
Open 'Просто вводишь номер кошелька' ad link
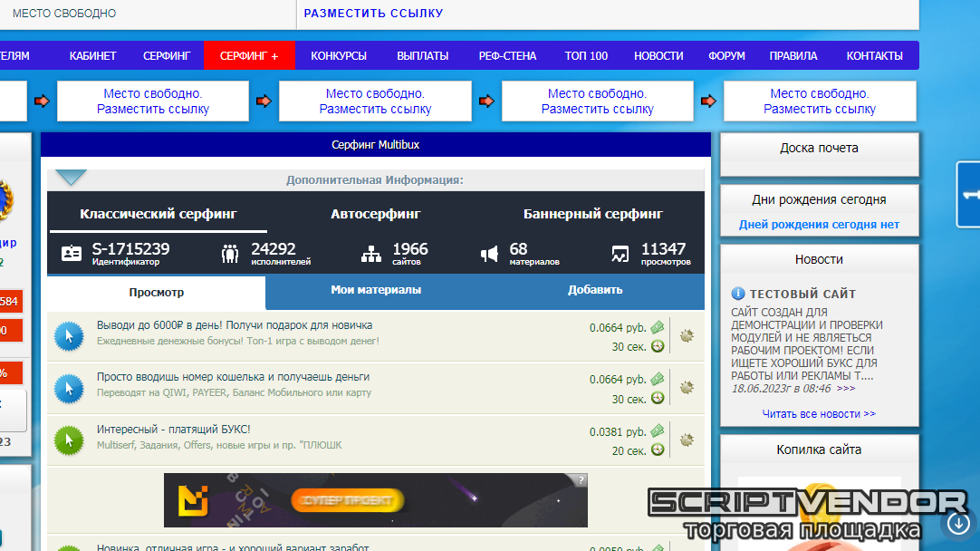click(x=233, y=377)
